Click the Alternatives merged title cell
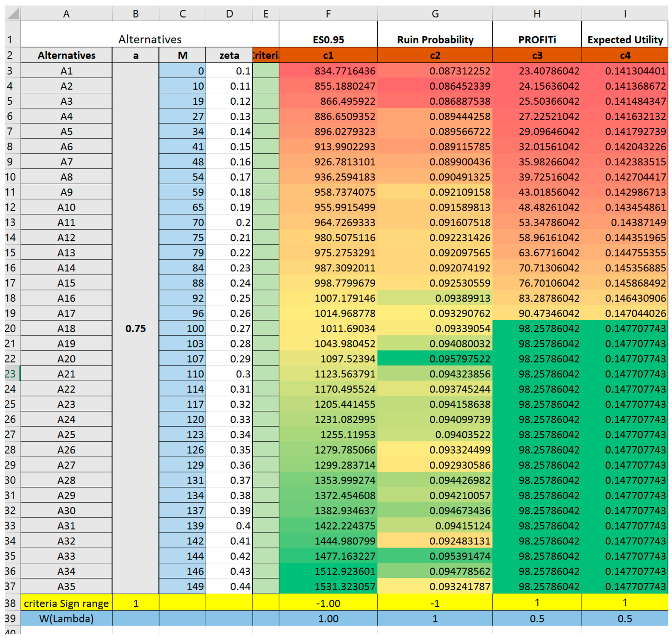The height and width of the screenshot is (638, 672). (x=150, y=39)
